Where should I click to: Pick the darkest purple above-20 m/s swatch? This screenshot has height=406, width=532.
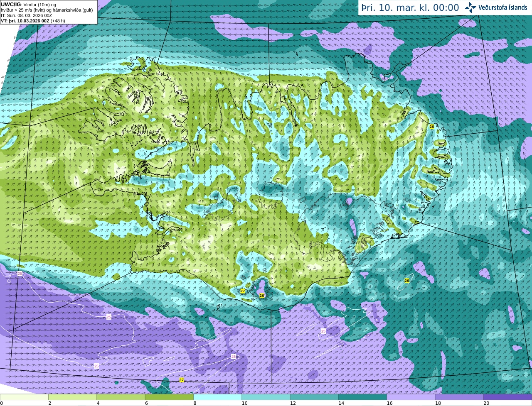pos(507,397)
